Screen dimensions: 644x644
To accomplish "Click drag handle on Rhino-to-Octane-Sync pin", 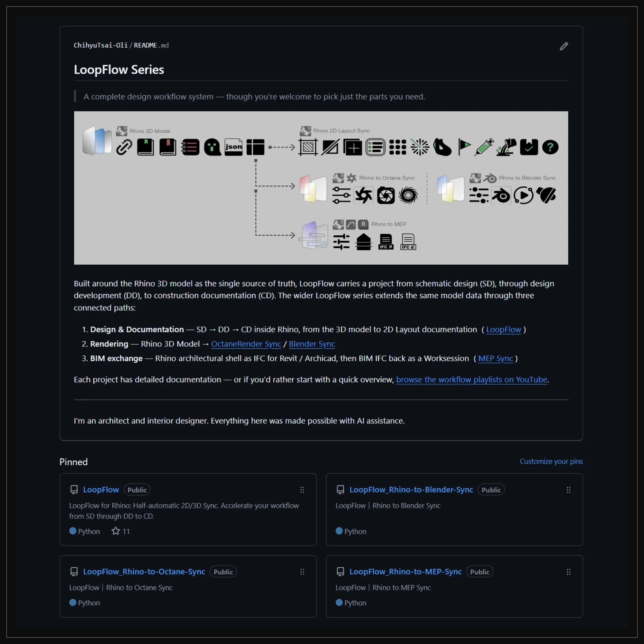I will tap(302, 572).
